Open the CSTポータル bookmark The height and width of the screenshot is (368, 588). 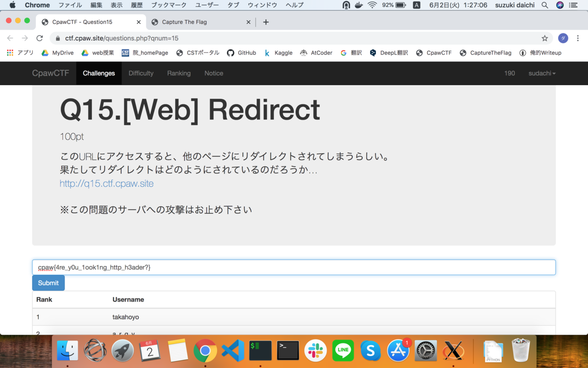coord(197,53)
